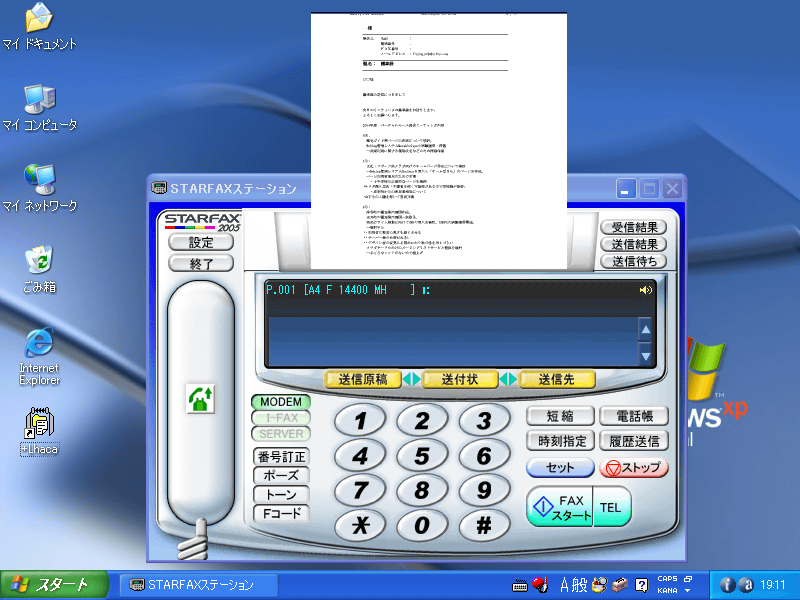Click the 'a' tray icon beside the clock
The width and height of the screenshot is (800, 600).
(x=746, y=585)
